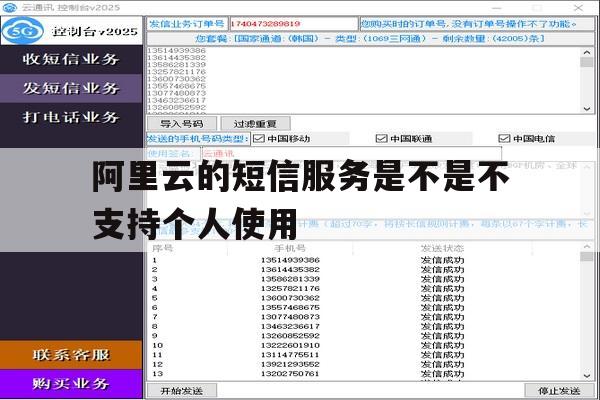Click results table scrollbar down arrow
600x400 pixels.
coord(587,376)
